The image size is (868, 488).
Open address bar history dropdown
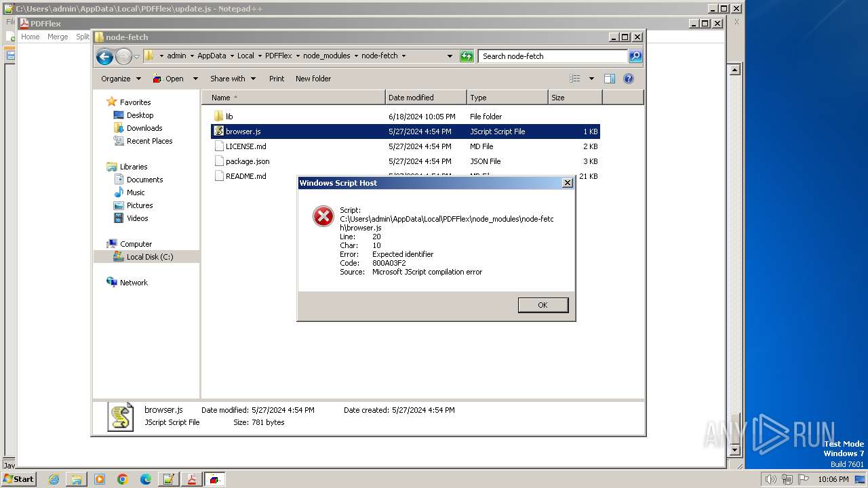[x=450, y=56]
